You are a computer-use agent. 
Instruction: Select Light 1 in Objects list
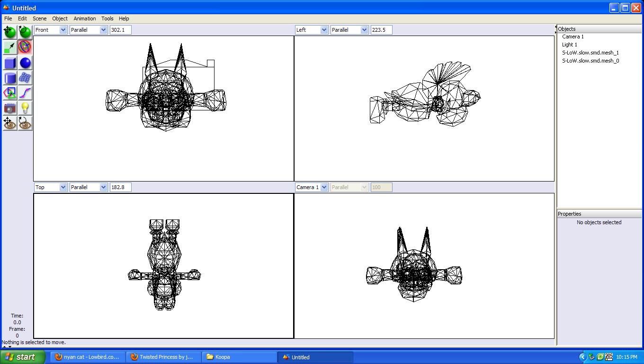(x=569, y=45)
